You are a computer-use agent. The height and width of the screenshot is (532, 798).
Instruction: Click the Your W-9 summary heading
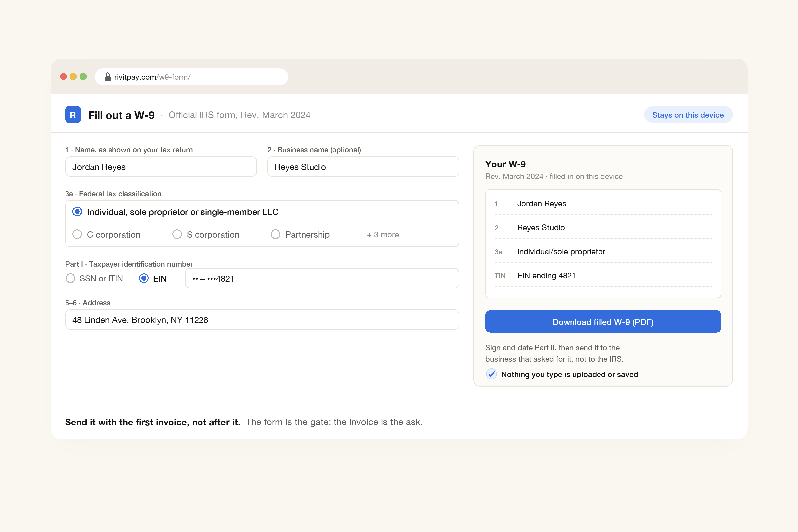(x=505, y=164)
